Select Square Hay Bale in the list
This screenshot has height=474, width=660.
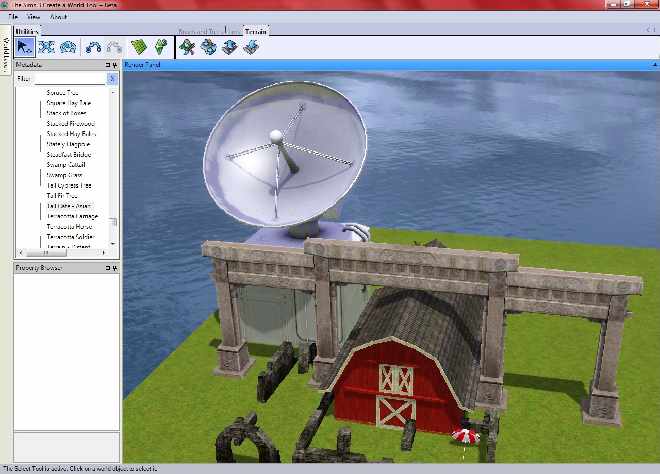[69, 103]
